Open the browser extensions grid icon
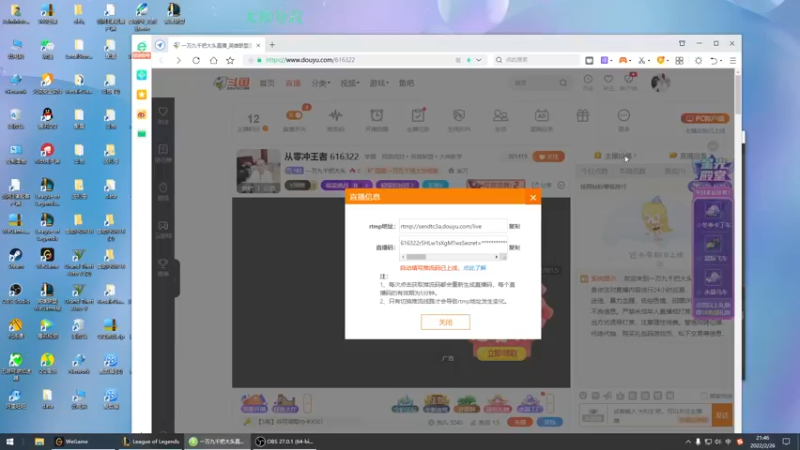This screenshot has width=800, height=450. coord(679,60)
